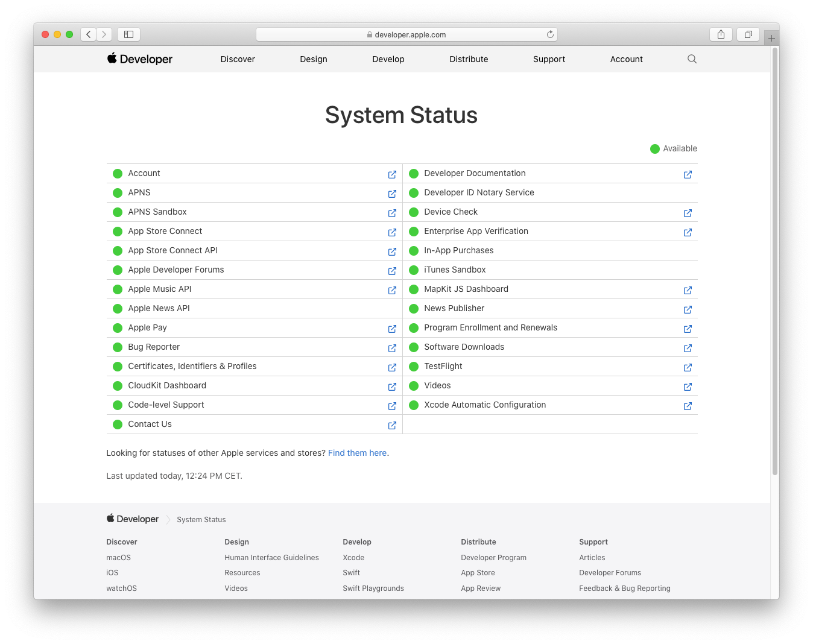Open the external link icon for Certificates, Identifiers & Profiles

click(x=392, y=367)
